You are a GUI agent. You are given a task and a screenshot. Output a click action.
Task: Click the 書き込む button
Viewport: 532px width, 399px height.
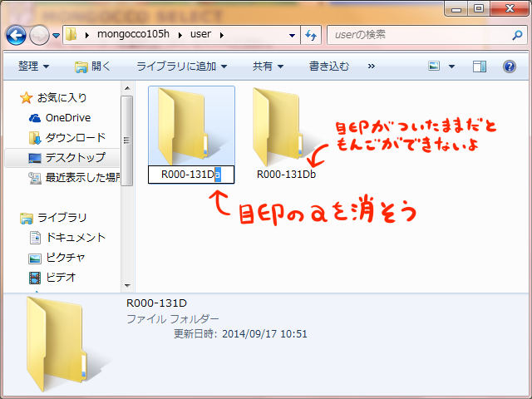click(329, 66)
